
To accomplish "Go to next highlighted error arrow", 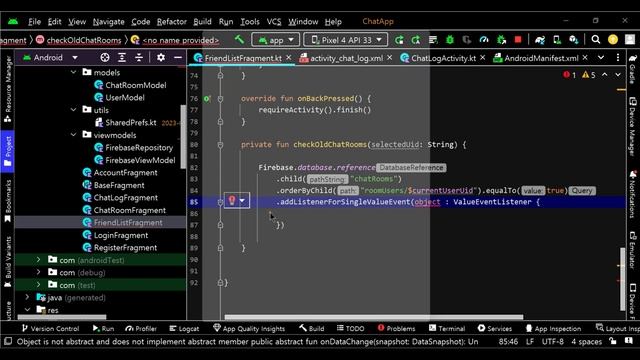I will point(618,75).
